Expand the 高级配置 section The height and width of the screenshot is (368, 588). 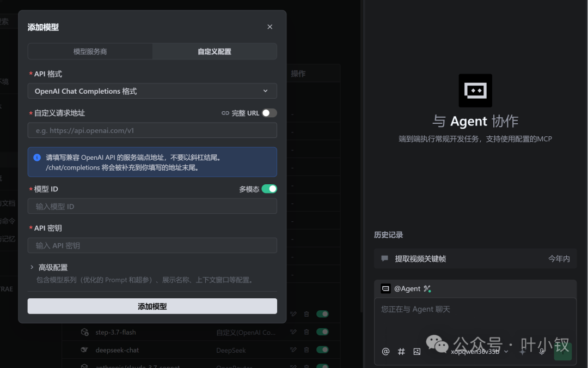49,267
